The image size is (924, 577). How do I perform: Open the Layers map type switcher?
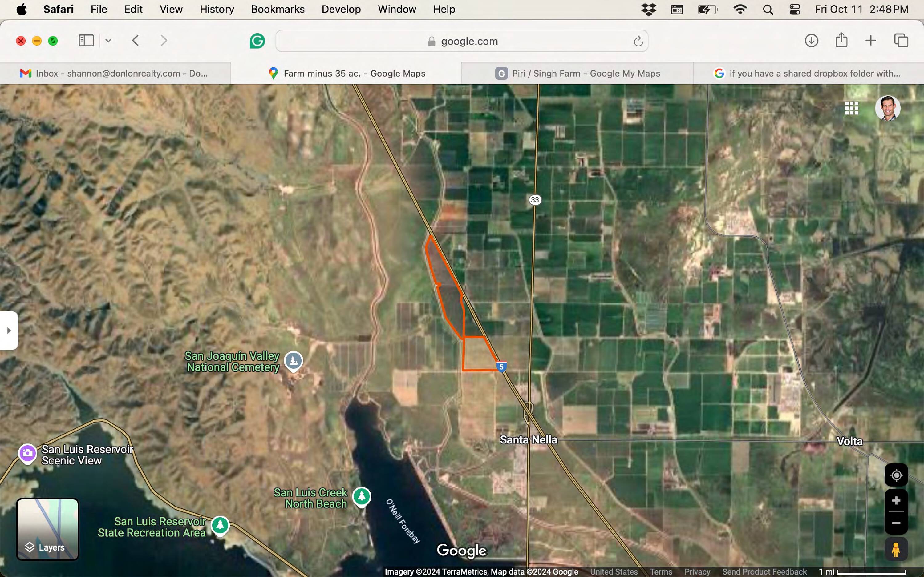[47, 529]
